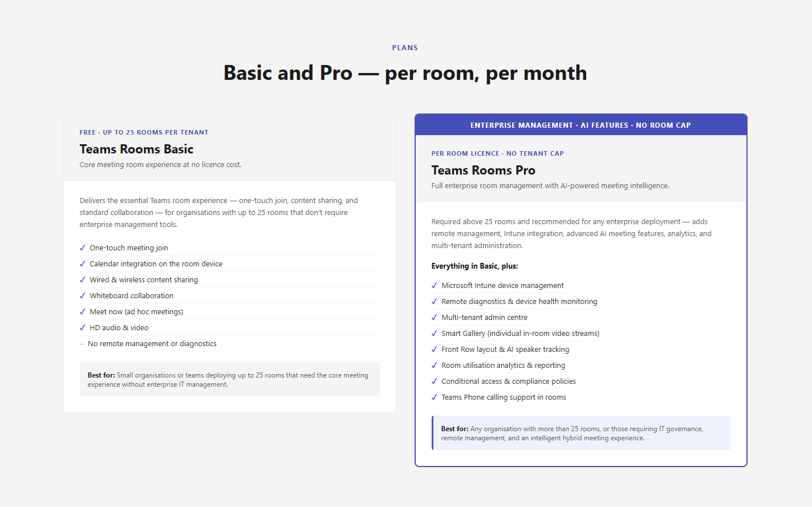Click the 'No remote management or diagnostics' text
This screenshot has width=812, height=507.
[152, 344]
